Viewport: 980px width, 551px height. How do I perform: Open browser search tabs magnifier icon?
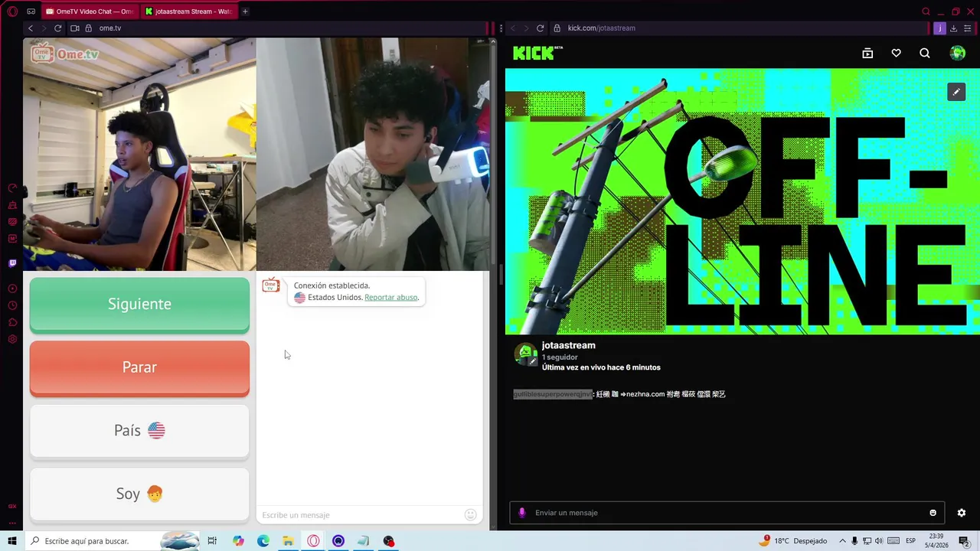pos(926,11)
